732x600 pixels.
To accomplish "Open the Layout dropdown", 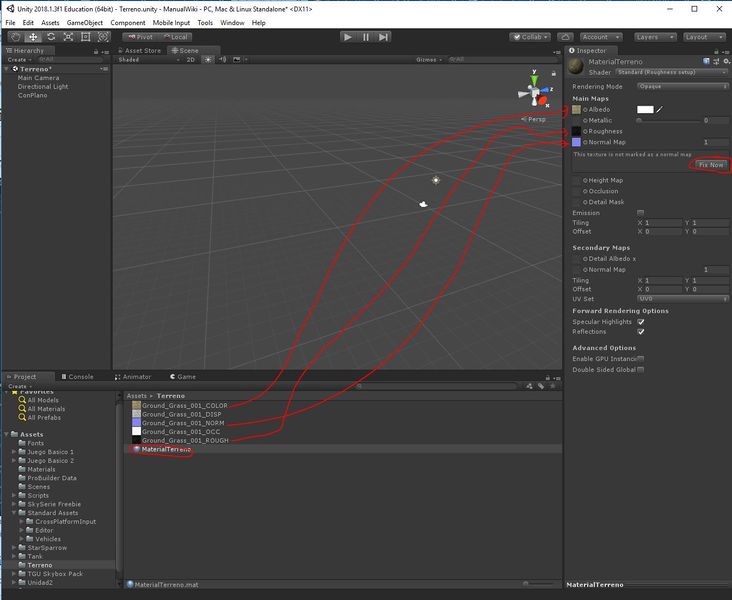I will [704, 37].
